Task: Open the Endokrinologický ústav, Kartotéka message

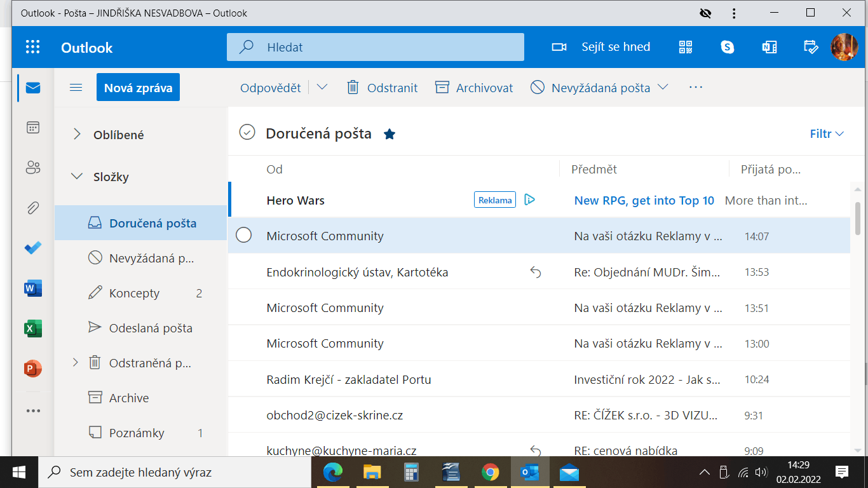Action: click(539, 272)
